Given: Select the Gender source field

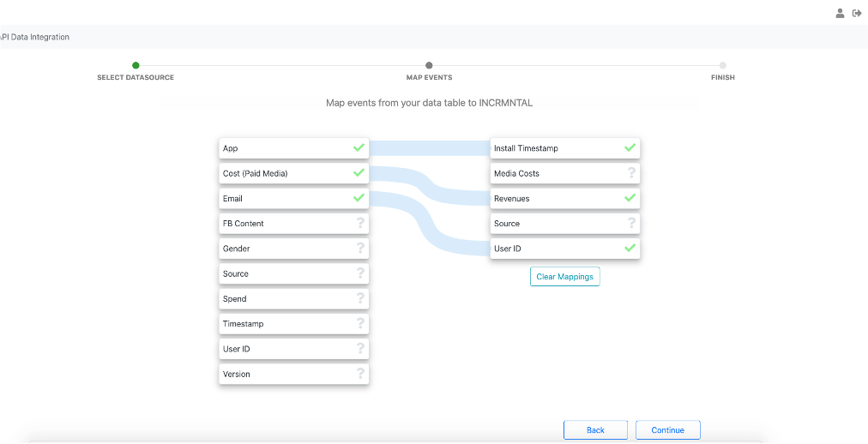Looking at the screenshot, I should point(294,249).
